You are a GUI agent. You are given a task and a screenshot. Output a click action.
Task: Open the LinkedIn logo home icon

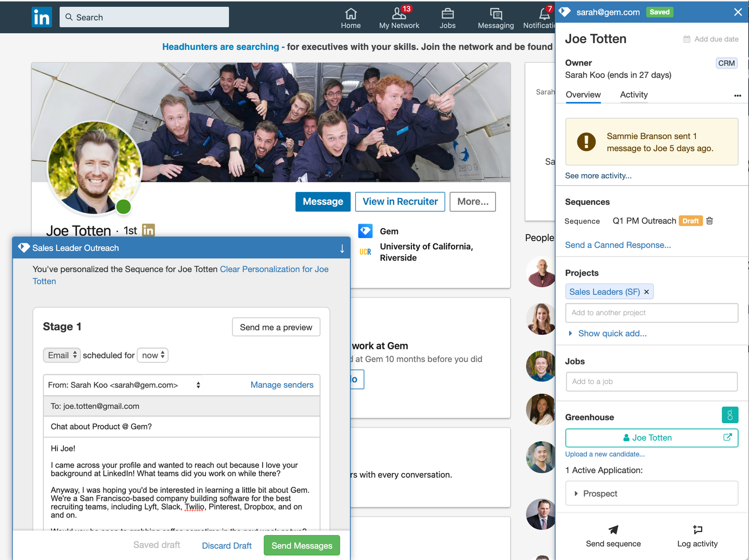(42, 17)
